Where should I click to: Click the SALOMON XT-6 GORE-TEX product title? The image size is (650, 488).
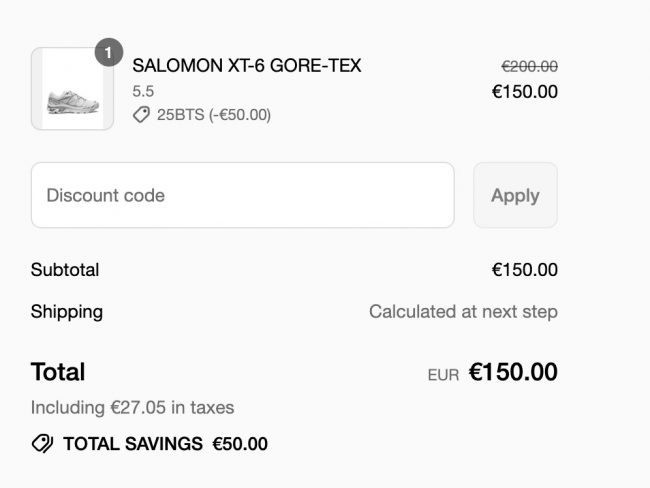tap(247, 66)
